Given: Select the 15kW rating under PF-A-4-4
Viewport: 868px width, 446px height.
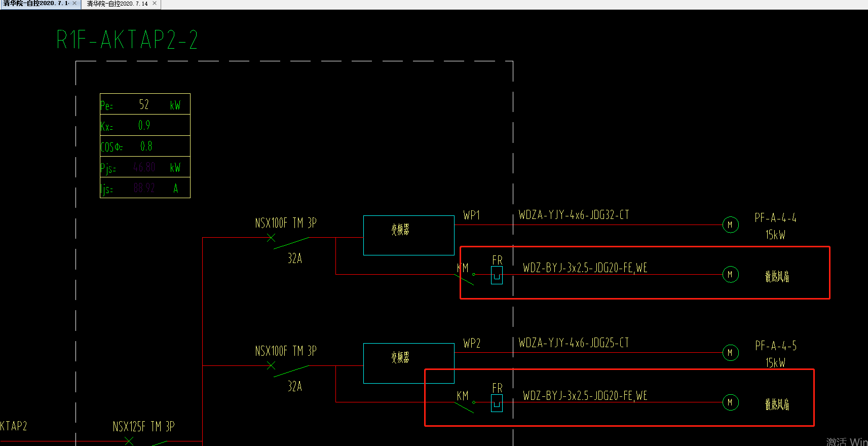Looking at the screenshot, I should pos(775,235).
